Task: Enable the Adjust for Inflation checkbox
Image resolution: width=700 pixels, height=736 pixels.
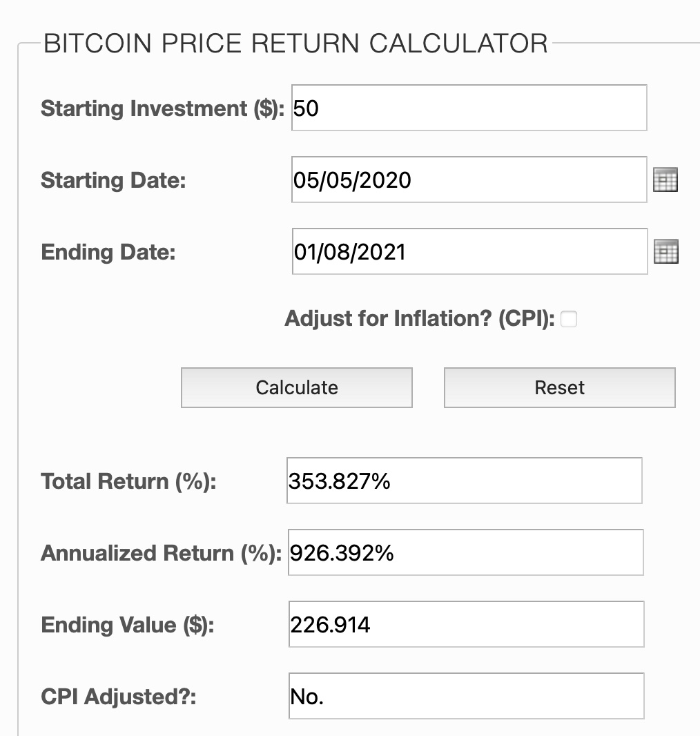Action: [569, 319]
